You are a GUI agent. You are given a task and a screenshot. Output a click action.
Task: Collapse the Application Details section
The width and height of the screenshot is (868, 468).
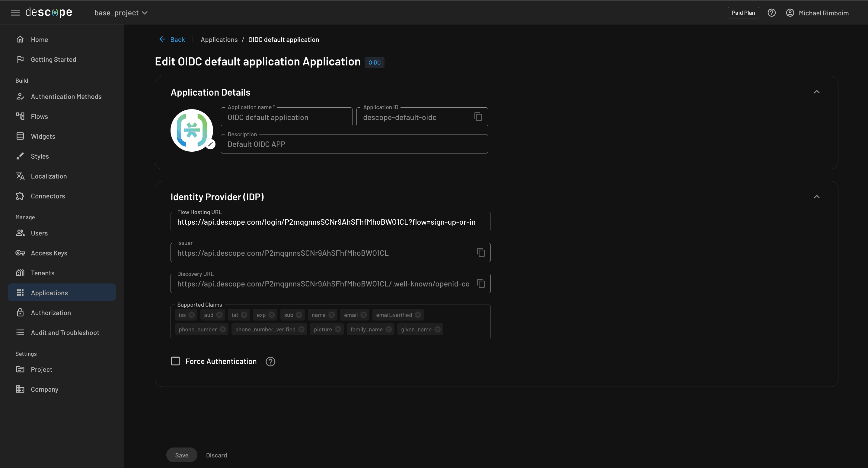pos(817,92)
